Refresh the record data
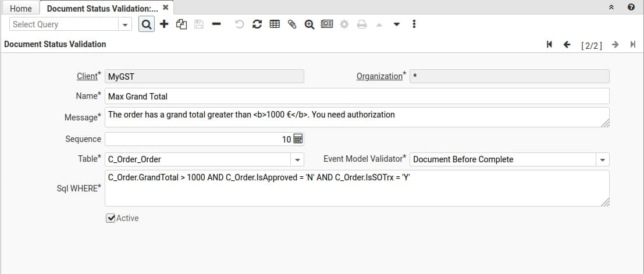Image resolution: width=644 pixels, height=274 pixels. pyautogui.click(x=257, y=24)
